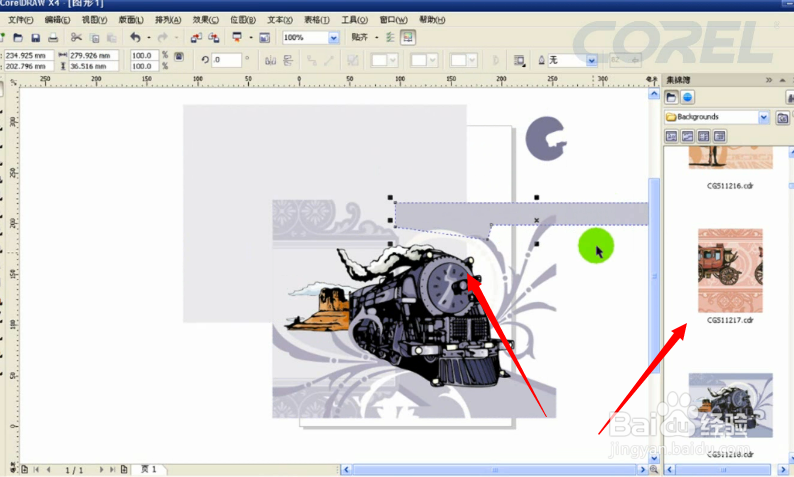The width and height of the screenshot is (794, 477).
Task: Toggle the lock ratio button
Action: pos(179,56)
